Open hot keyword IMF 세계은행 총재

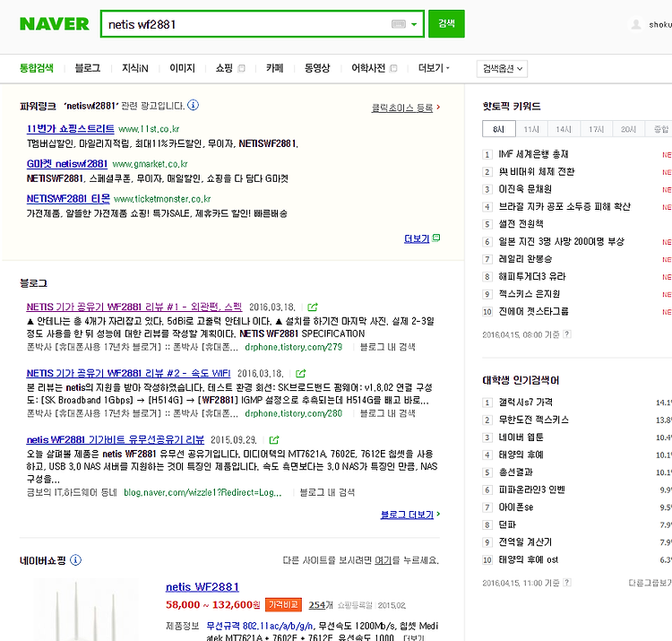(534, 154)
